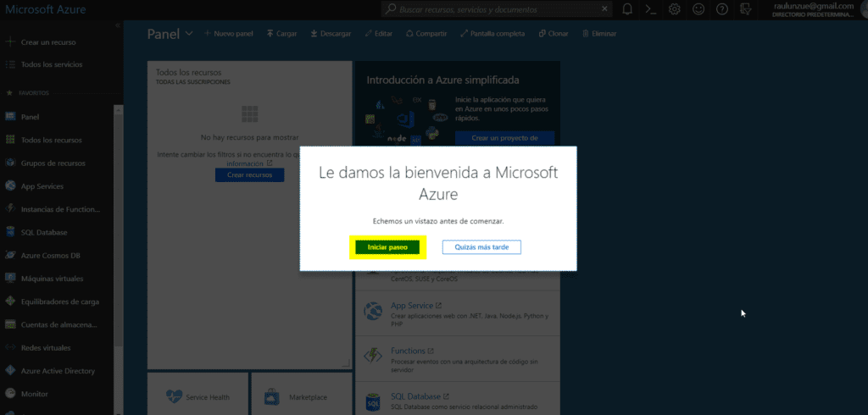Click the Redes virtuales icon
This screenshot has height=415, width=868.
tap(10, 348)
